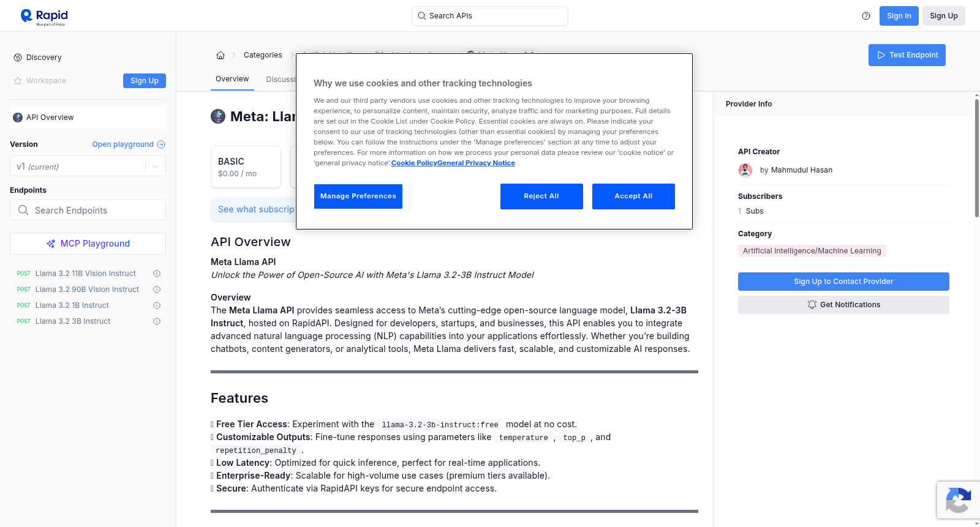Click the Mahmudul Hasan creator name
This screenshot has height=527, width=980.
coord(802,170)
